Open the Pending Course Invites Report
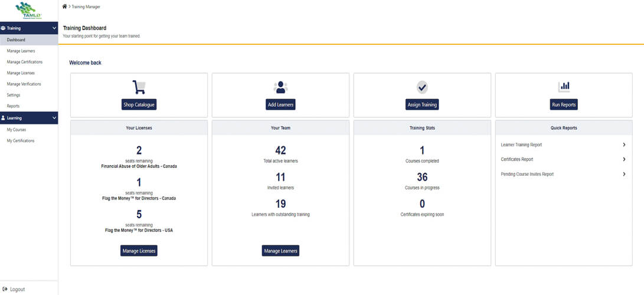Screen dimensions: 644x295 click(527, 174)
